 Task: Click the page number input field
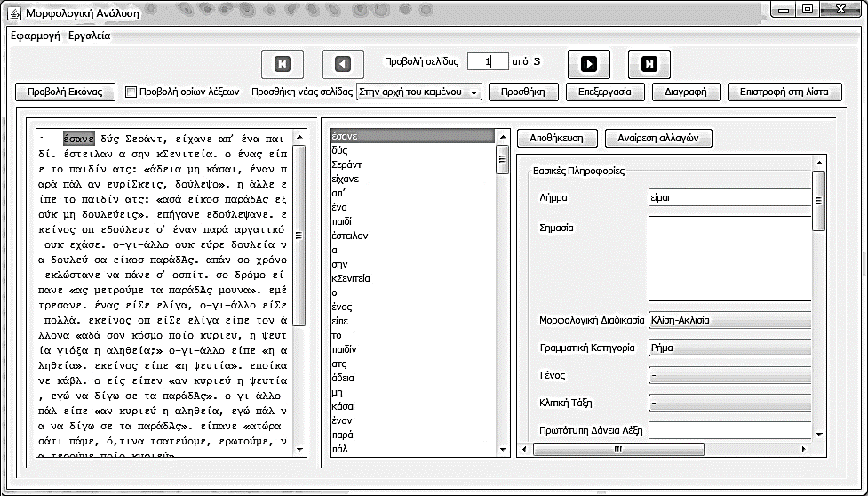(488, 61)
